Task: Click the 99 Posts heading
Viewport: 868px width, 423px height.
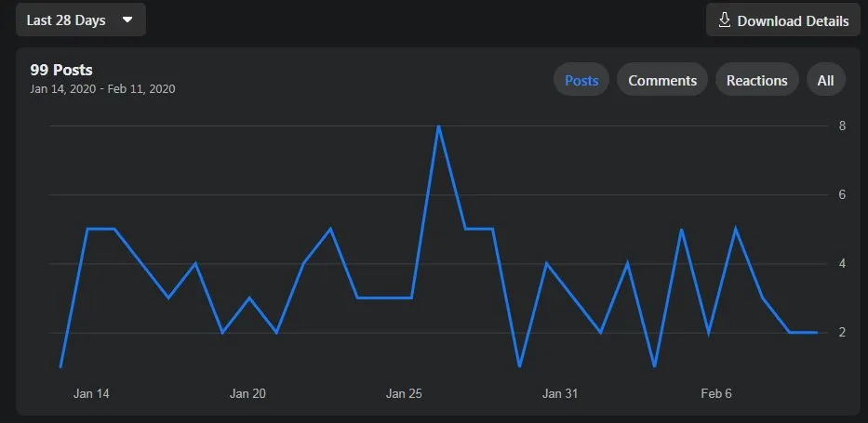Action: click(61, 71)
